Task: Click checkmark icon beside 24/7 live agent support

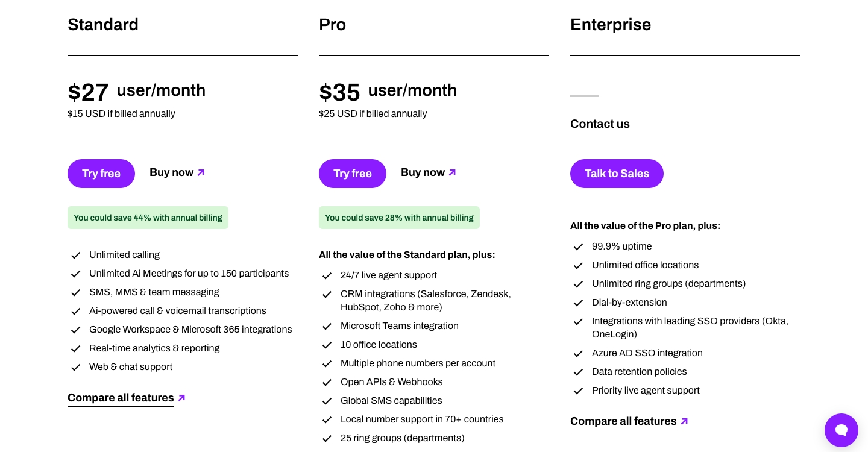Action: pos(327,276)
